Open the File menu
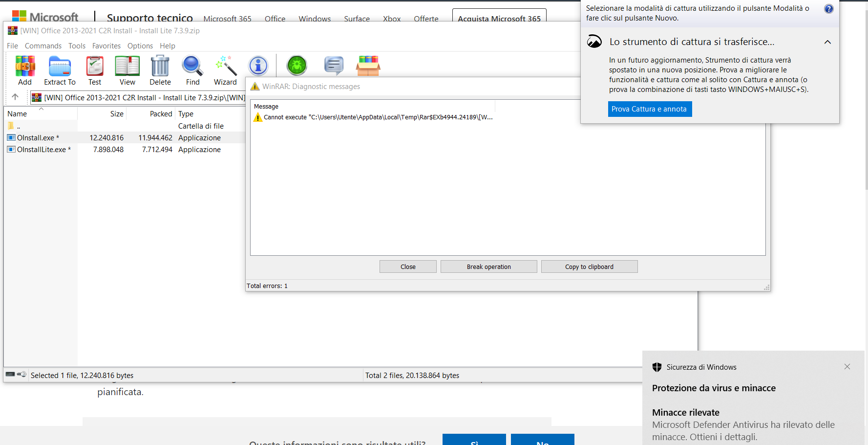868x445 pixels. [12, 45]
